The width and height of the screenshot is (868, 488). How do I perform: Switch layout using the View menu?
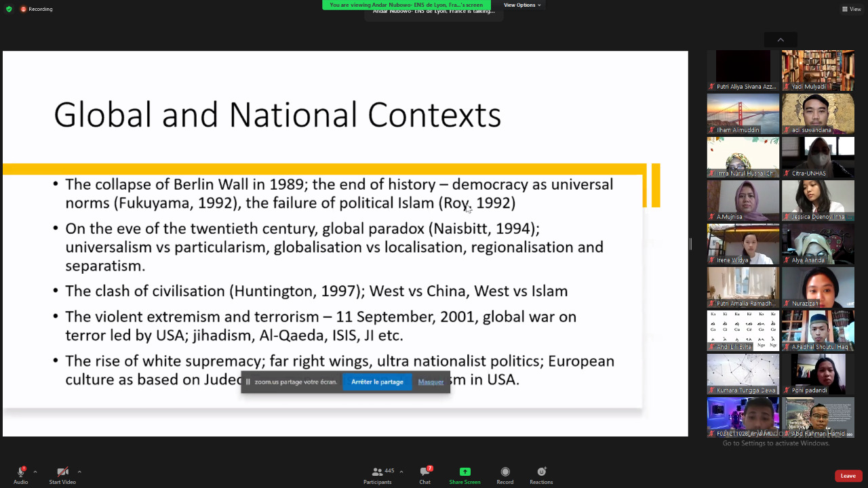tap(851, 9)
